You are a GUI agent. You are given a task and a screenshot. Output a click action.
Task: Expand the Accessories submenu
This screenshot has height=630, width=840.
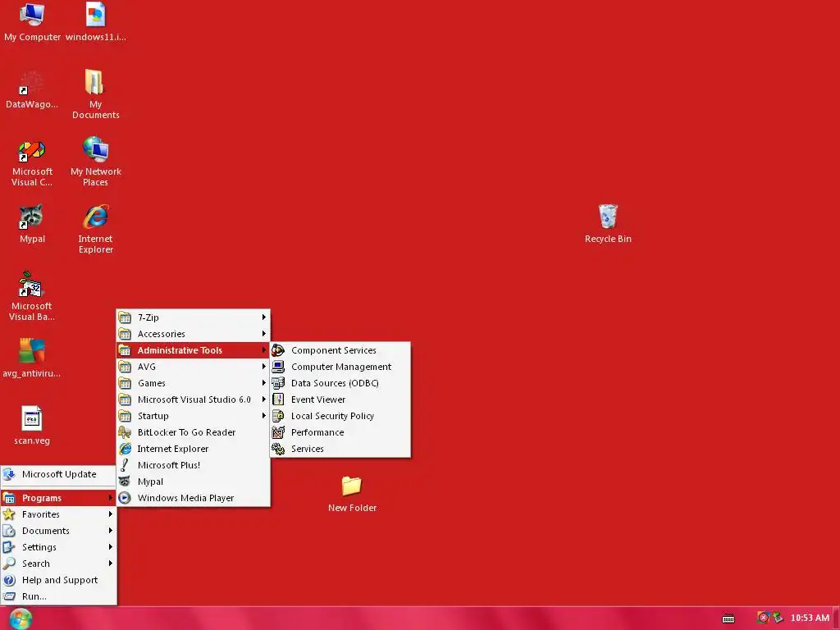pos(193,334)
